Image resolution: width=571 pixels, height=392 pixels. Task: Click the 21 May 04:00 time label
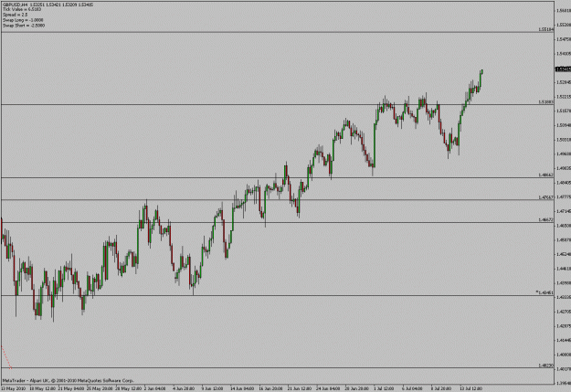(71, 388)
